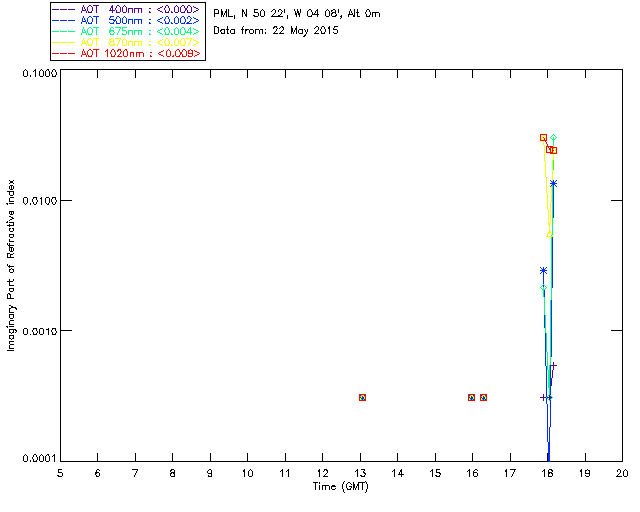The height and width of the screenshot is (512, 640).
Task: Click the x-axis tick label 18
Action: (x=548, y=473)
